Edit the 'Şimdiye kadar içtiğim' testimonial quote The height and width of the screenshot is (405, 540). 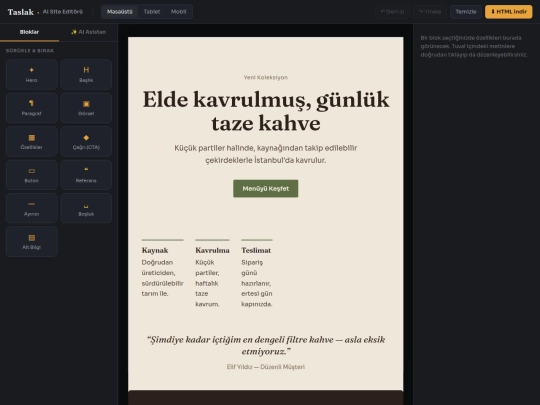[266, 345]
